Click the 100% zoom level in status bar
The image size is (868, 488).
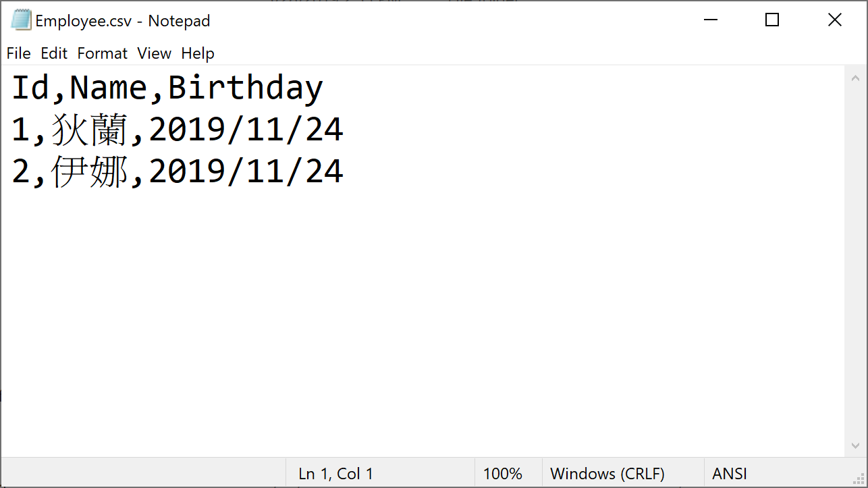(502, 474)
